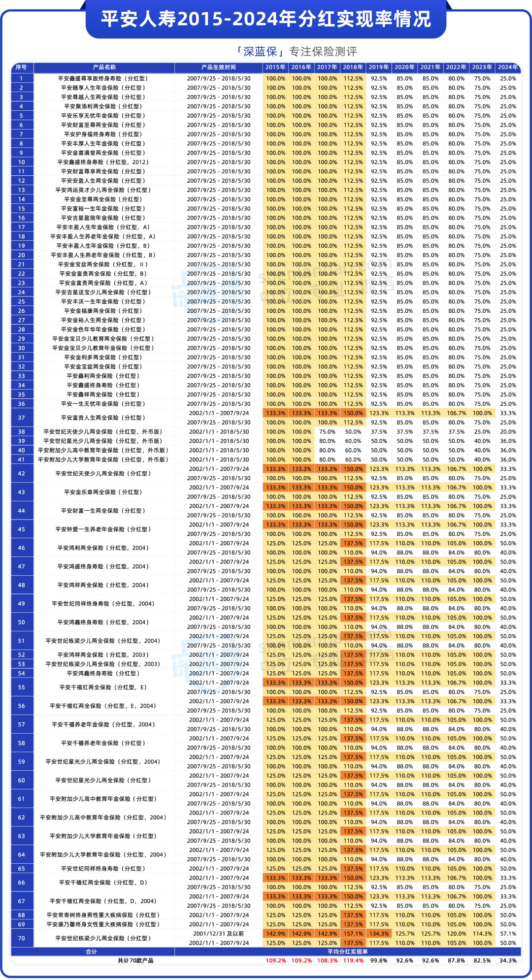This screenshot has width=532, height=980.
Task: Click the average value 119.4% for 2018
Action: point(353,961)
